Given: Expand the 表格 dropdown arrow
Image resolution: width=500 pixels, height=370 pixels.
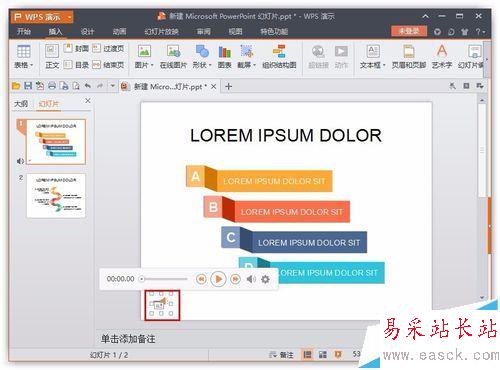Looking at the screenshot, I should pyautogui.click(x=32, y=65).
